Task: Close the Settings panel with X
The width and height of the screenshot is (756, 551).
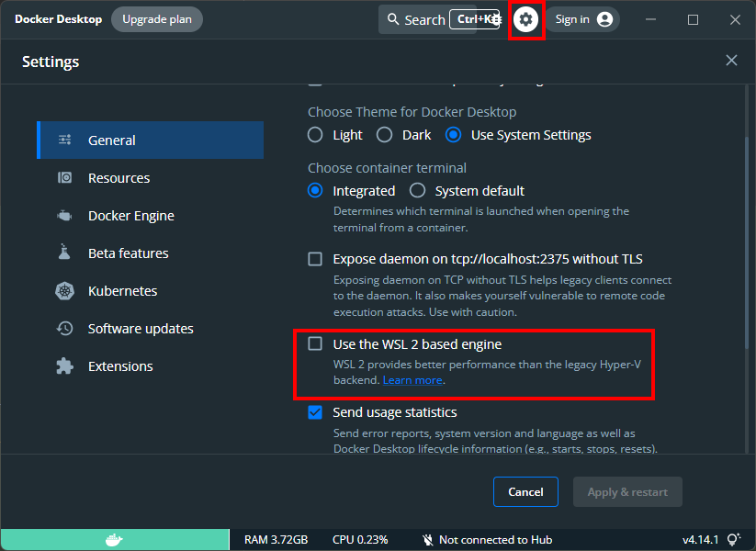Action: 731,61
